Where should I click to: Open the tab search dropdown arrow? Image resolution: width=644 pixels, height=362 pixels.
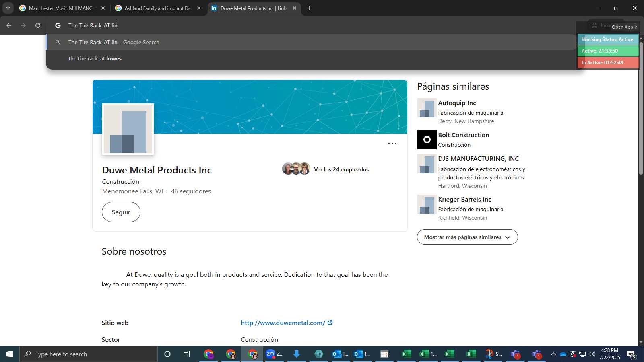coord(8,8)
